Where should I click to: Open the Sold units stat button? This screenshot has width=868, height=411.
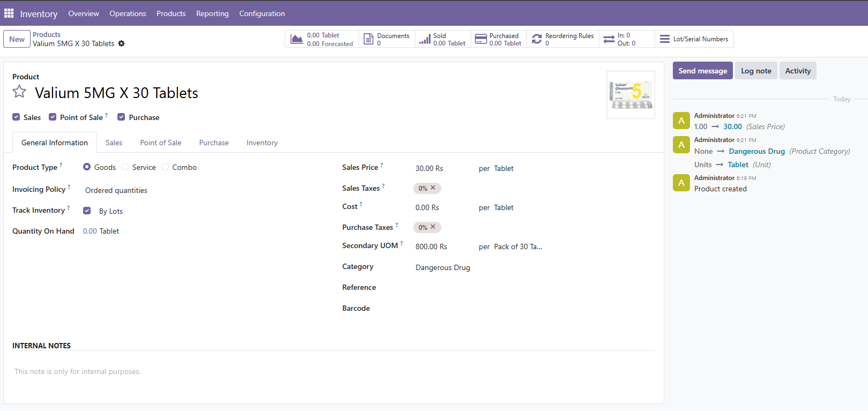[443, 39]
